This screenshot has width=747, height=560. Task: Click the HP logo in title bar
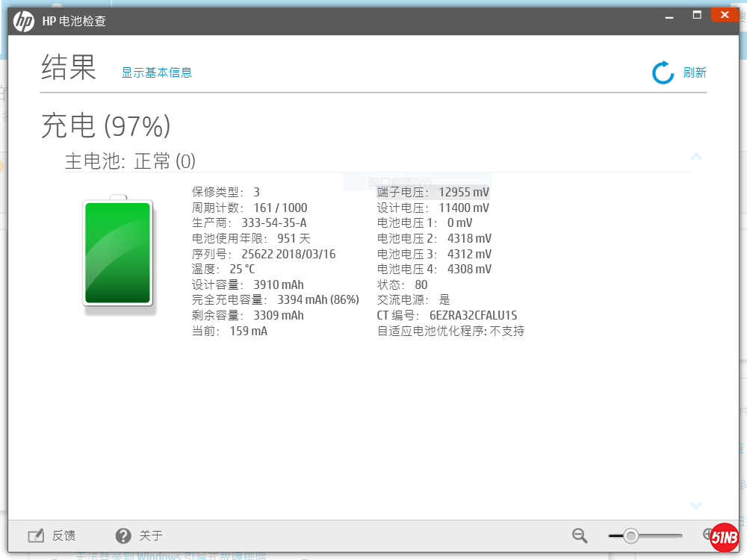point(24,21)
